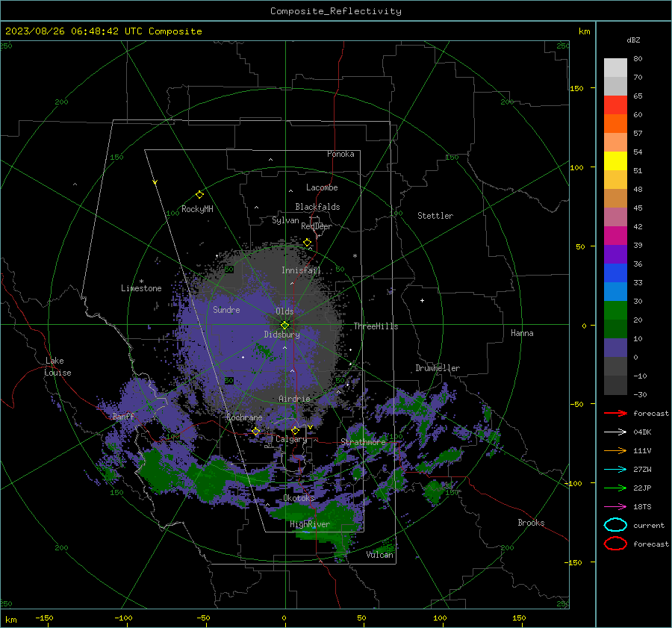
Task: Click the Cochrane town label
Action: [x=244, y=417]
